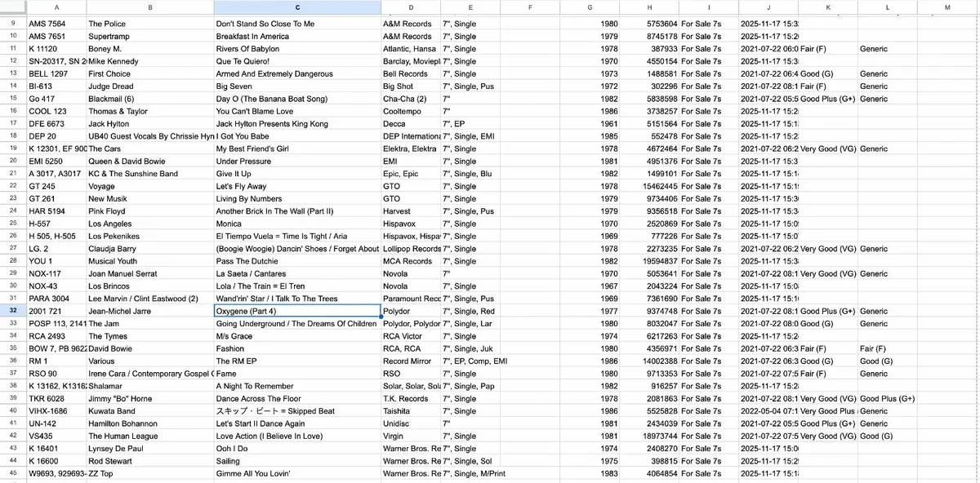Screen dimensions: 980x483
Task: Click the Under Pressure title cell
Action: (296, 162)
